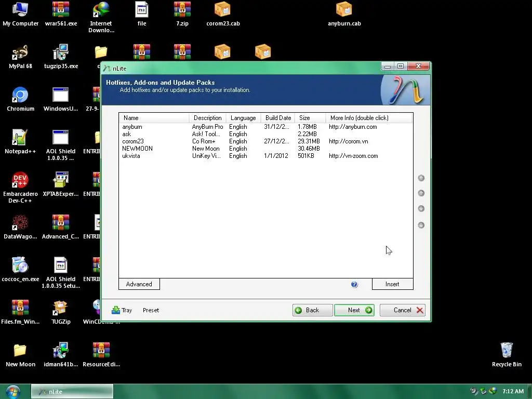The image size is (532, 399).
Task: Select the MyPal 68 desktop shortcut
Action: (x=20, y=57)
